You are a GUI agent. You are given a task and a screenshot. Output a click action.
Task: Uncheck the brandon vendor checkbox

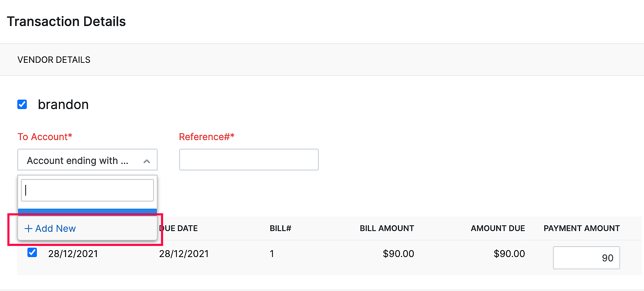22,105
